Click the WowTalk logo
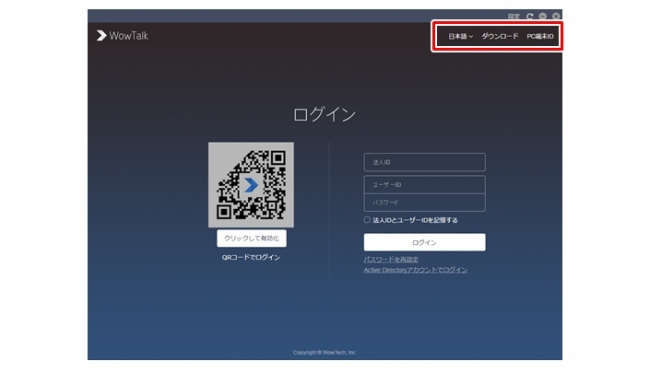 [122, 36]
